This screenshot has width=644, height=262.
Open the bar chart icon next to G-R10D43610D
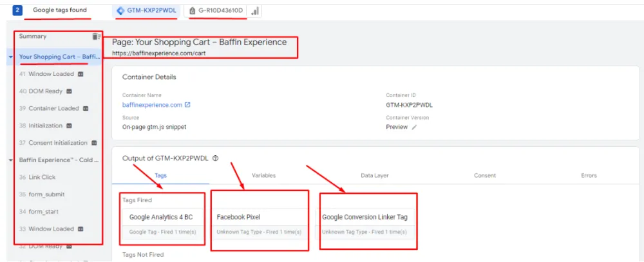click(255, 11)
